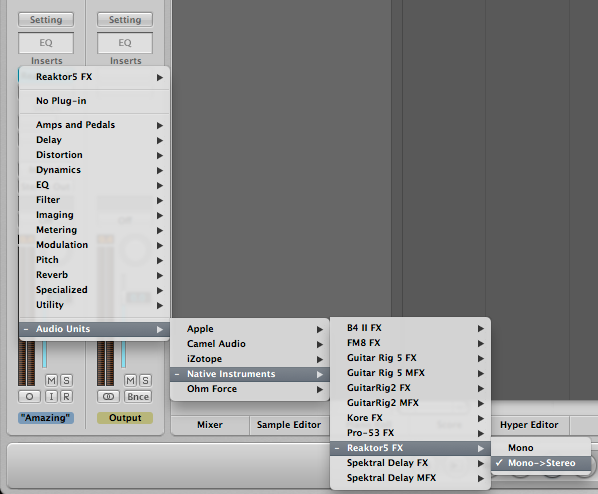Adjust the Output channel blue volume fader
Viewport: 598px width, 494px height.
coord(123,355)
